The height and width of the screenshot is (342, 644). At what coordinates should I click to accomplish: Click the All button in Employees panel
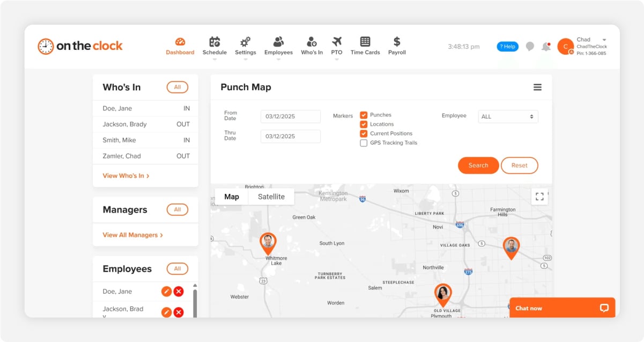(x=177, y=268)
